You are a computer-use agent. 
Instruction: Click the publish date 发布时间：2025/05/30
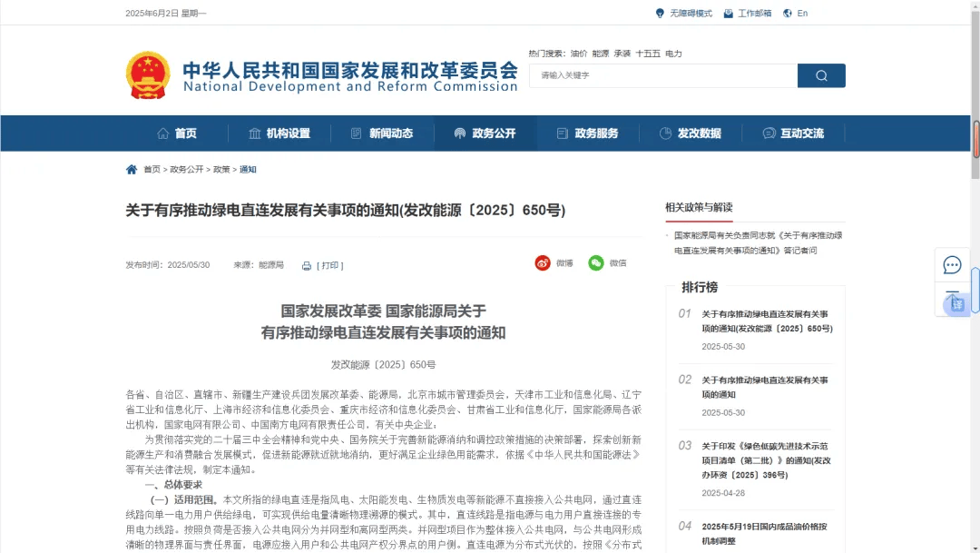pos(168,265)
